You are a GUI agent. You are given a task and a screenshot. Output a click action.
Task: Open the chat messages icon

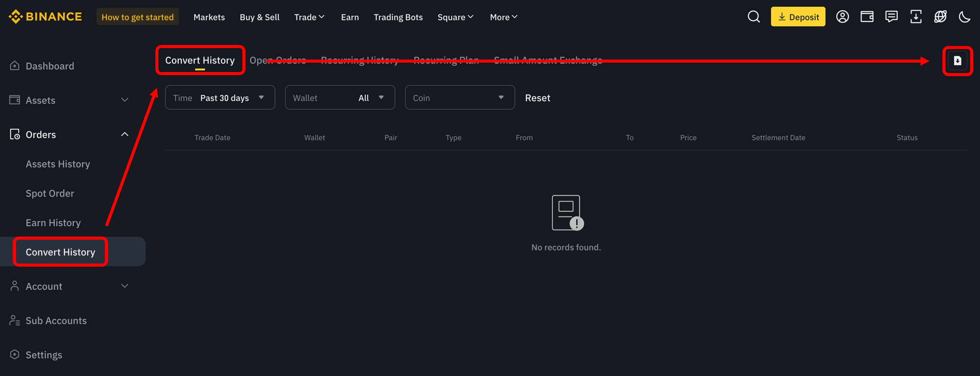click(x=891, y=17)
